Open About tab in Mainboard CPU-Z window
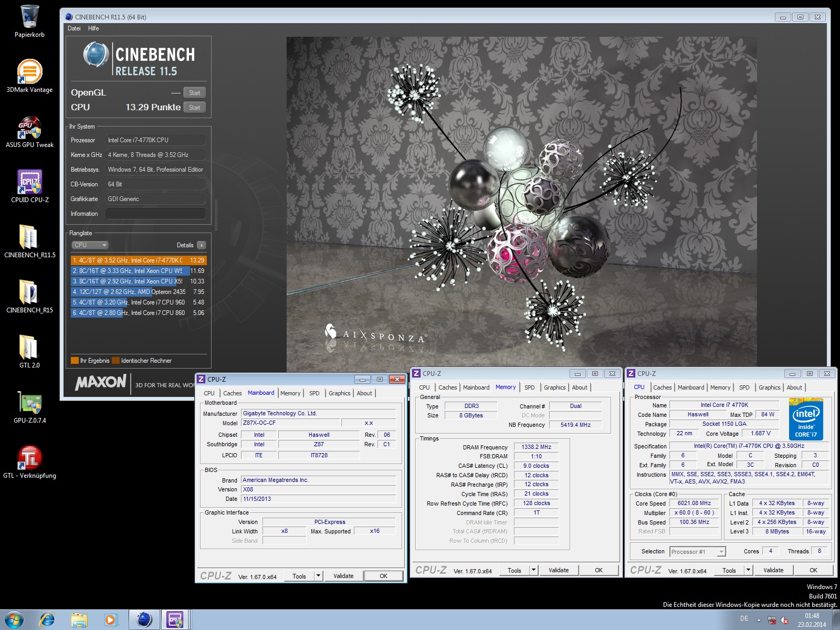 pos(364,393)
